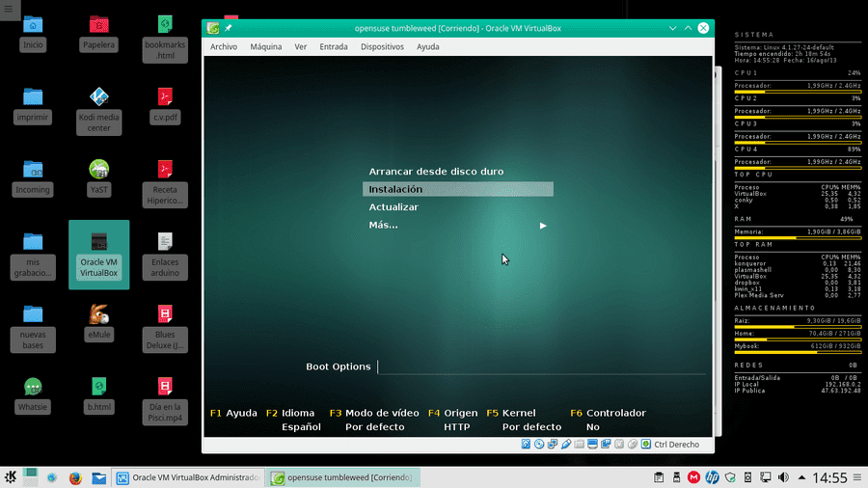868x488 pixels.
Task: Open the Entrada menu
Action: 334,46
